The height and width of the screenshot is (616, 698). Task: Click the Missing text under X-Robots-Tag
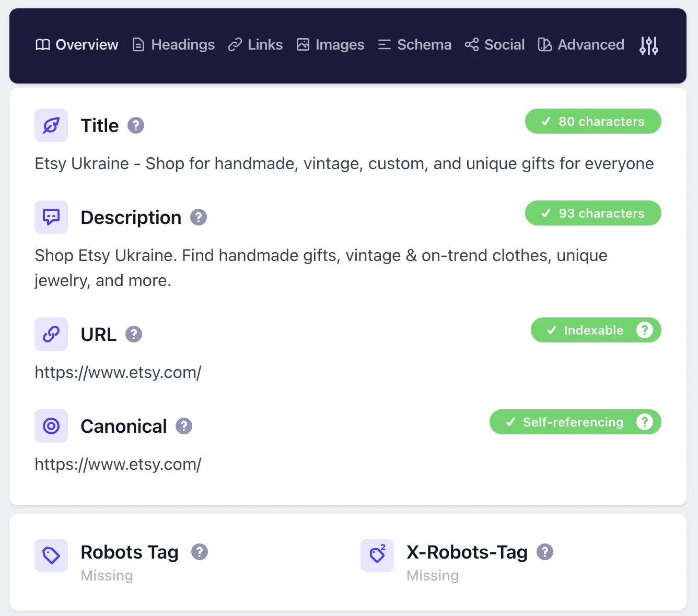tap(433, 576)
